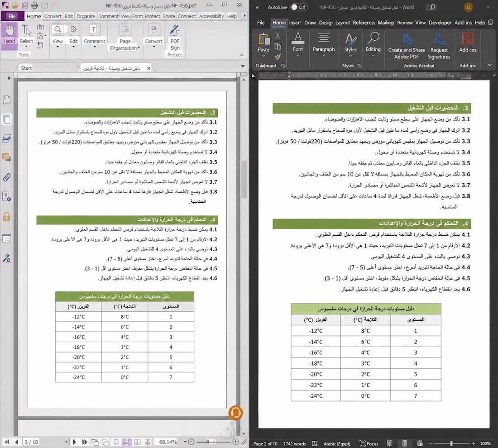The image size is (498, 448).
Task: Open the Bookmarks panel in PDF sidebar
Action: pos(7,100)
